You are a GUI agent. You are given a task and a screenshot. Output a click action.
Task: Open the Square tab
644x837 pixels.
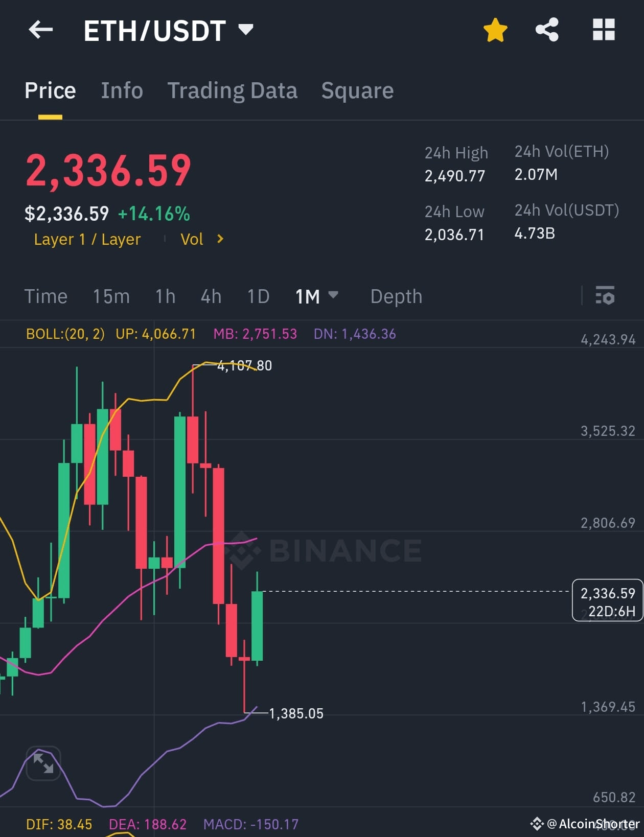pos(357,91)
